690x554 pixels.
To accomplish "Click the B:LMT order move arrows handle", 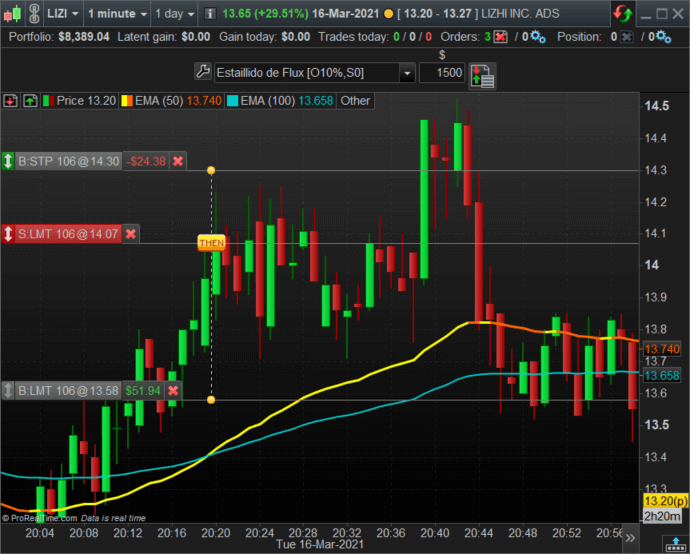I will click(x=8, y=390).
